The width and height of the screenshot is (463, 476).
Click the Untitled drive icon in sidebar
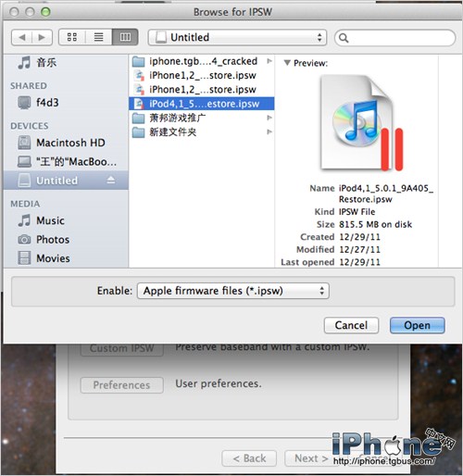24,181
